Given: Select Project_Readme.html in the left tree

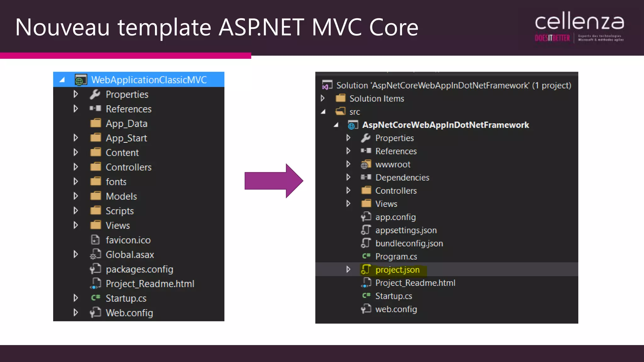Looking at the screenshot, I should point(150,283).
